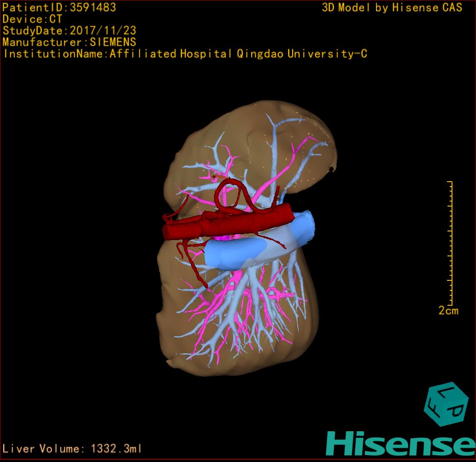
Task: Click the yellow scale ruler
Action: (450, 243)
